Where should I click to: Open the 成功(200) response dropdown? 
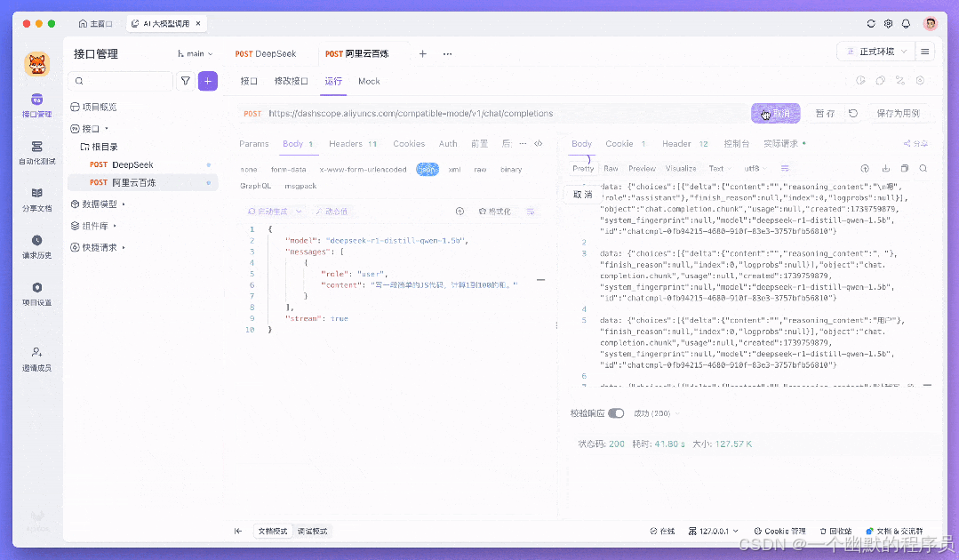(656, 413)
